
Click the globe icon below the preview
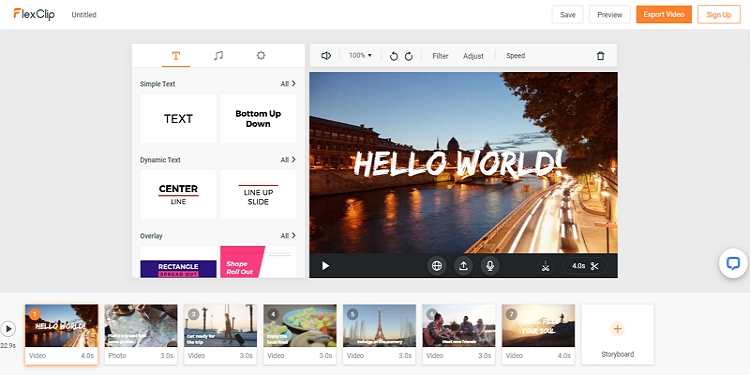tap(437, 266)
